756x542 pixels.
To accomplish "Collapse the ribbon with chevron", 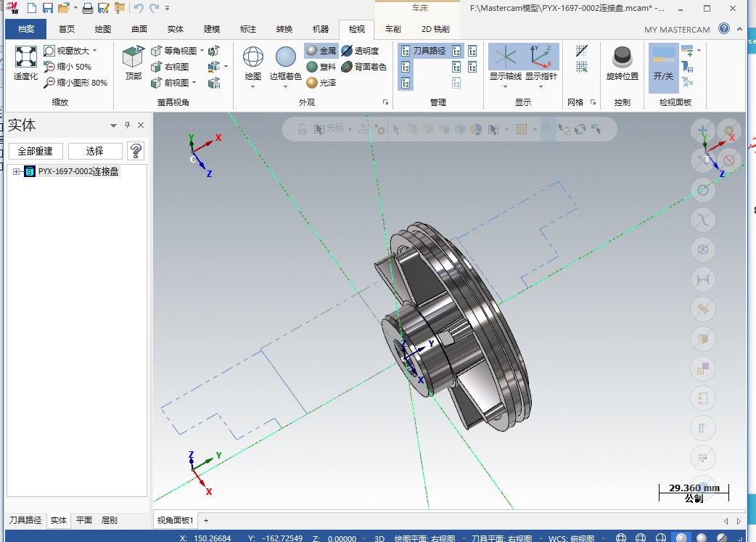I will point(739,29).
